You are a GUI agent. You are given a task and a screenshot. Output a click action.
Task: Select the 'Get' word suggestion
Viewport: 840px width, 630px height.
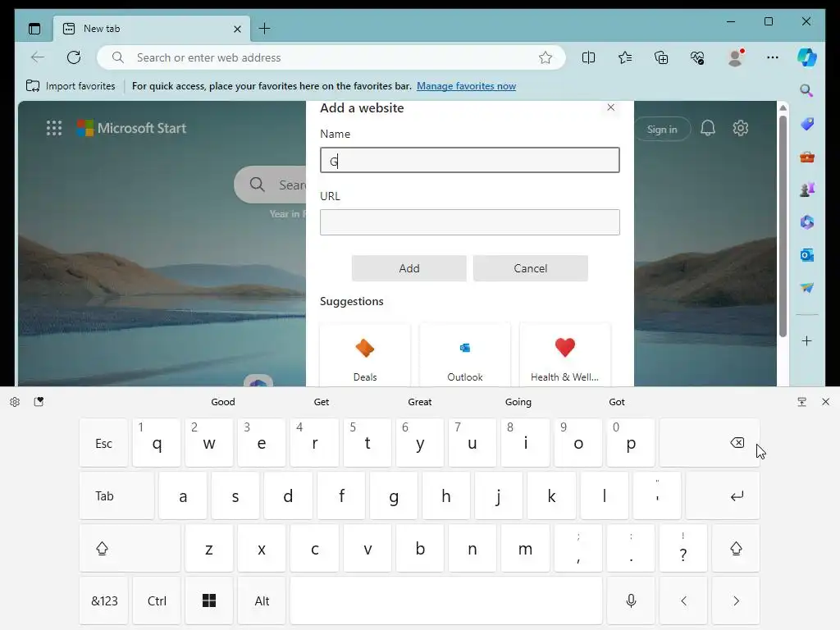[x=322, y=402]
